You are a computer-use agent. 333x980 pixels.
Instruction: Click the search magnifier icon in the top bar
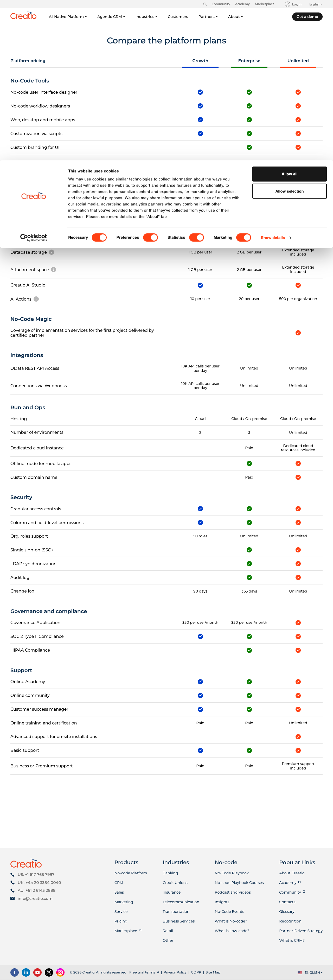205,4
